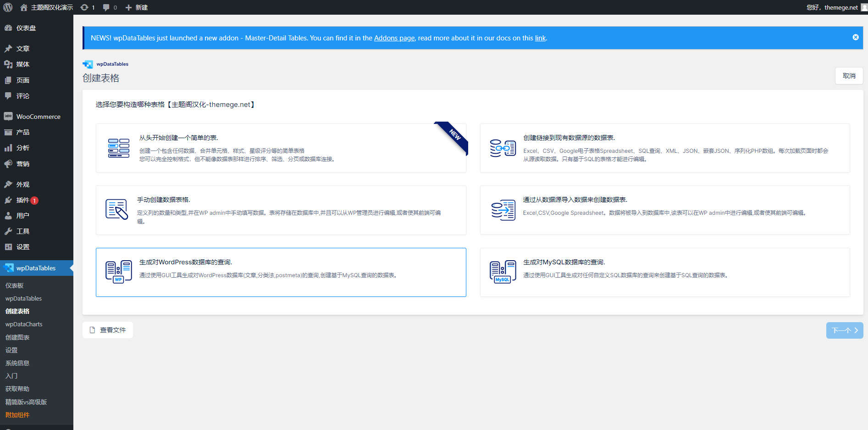Click the 文章 pin icon
868x430 pixels.
tap(8, 49)
